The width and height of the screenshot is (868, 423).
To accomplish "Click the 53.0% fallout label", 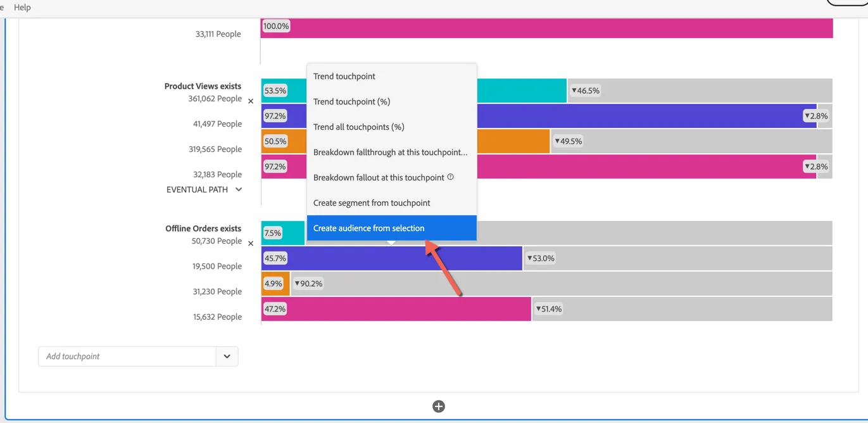I will (x=541, y=258).
